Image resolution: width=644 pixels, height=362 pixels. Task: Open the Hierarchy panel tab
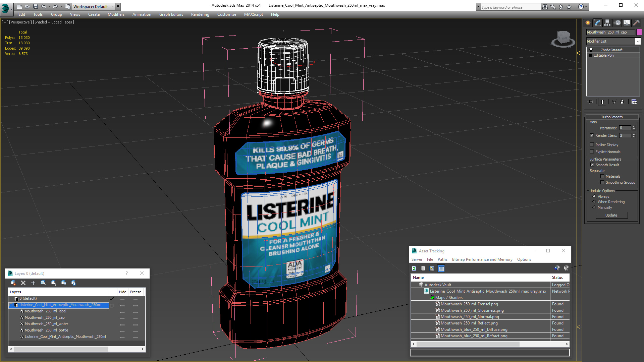(x=607, y=23)
